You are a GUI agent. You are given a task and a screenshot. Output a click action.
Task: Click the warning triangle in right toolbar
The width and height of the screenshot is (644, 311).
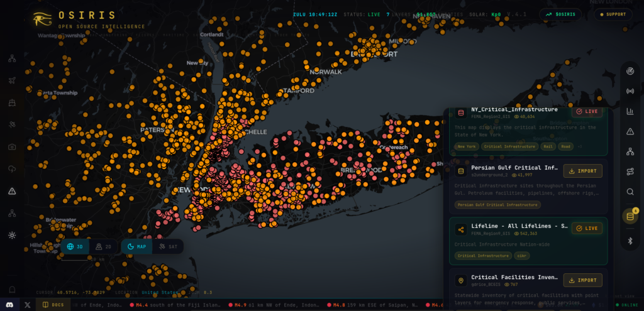630,131
